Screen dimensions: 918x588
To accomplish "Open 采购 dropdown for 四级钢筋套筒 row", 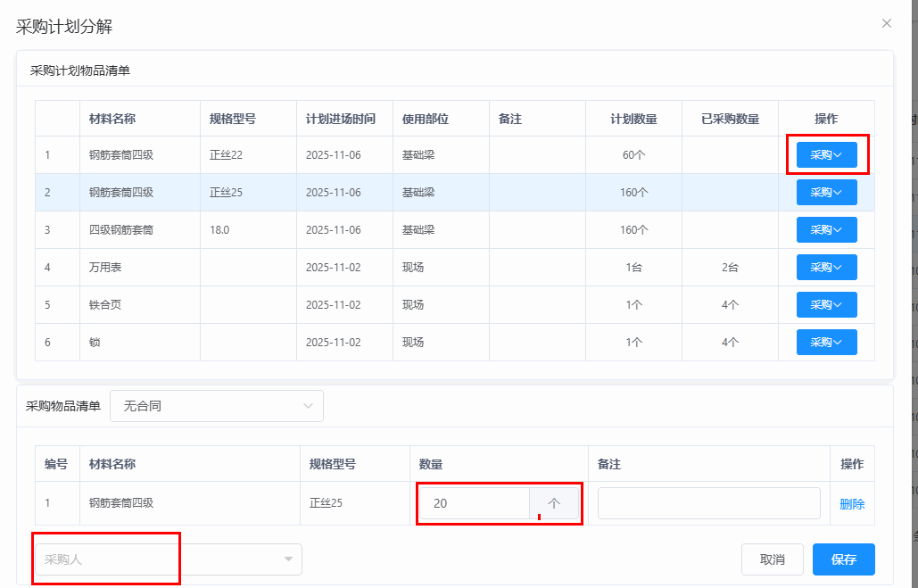I will click(x=826, y=230).
